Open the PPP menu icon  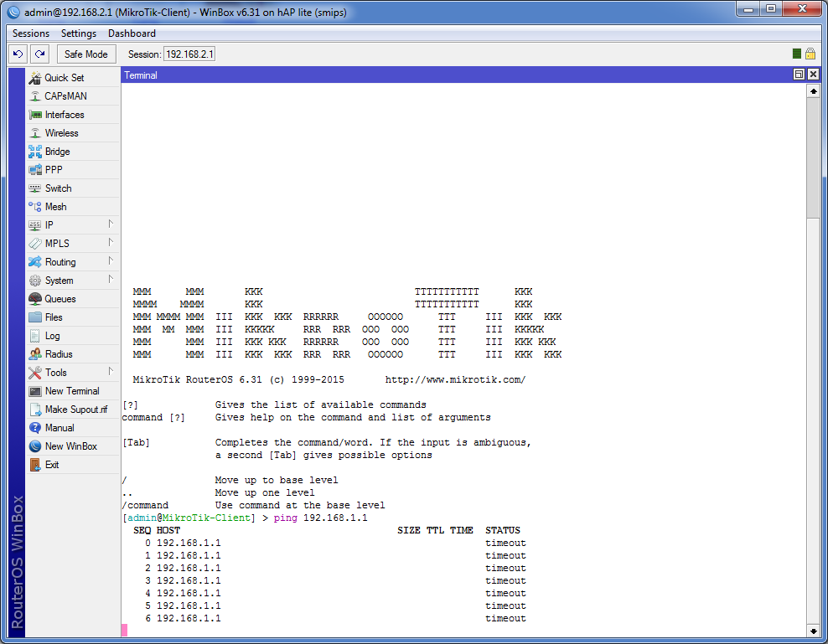35,170
